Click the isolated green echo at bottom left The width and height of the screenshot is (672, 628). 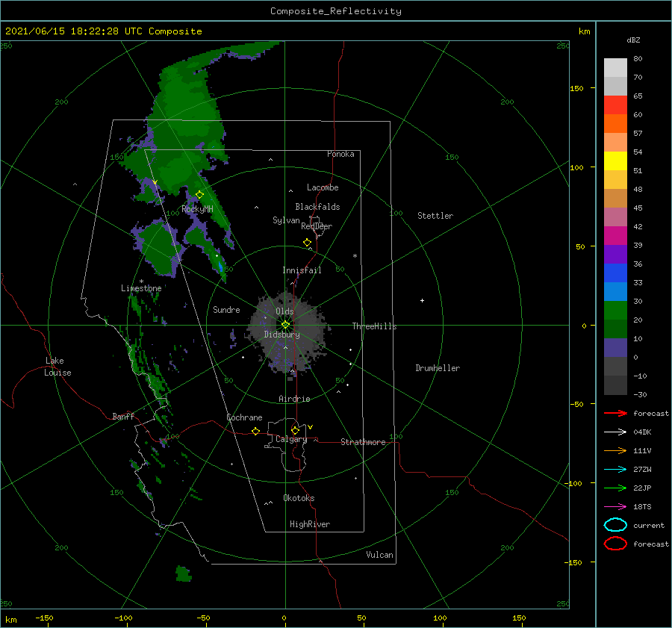[184, 573]
